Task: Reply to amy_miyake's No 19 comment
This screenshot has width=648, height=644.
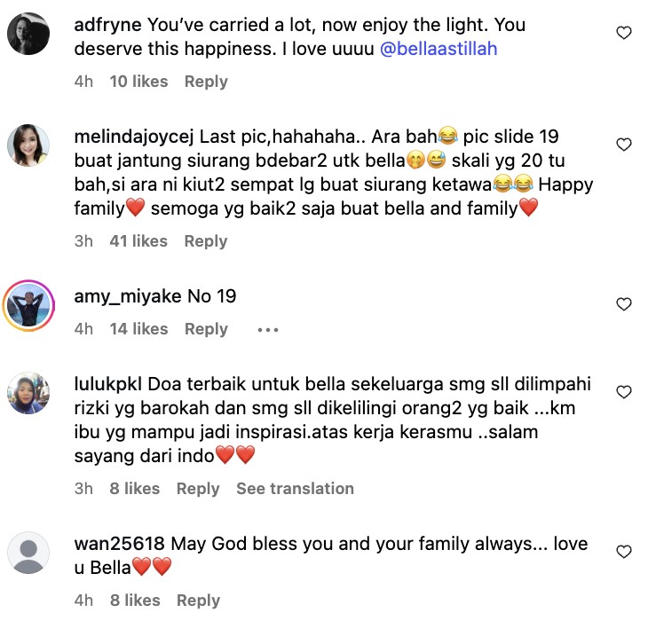Action: coord(206,329)
